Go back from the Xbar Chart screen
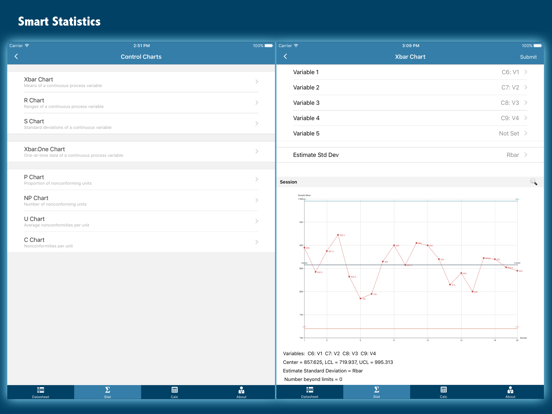 (285, 56)
